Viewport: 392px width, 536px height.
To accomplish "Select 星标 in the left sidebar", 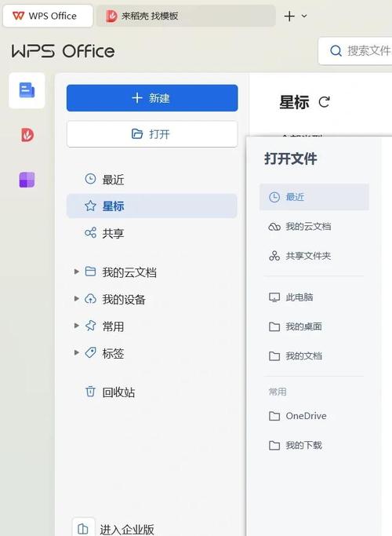I will [x=152, y=206].
